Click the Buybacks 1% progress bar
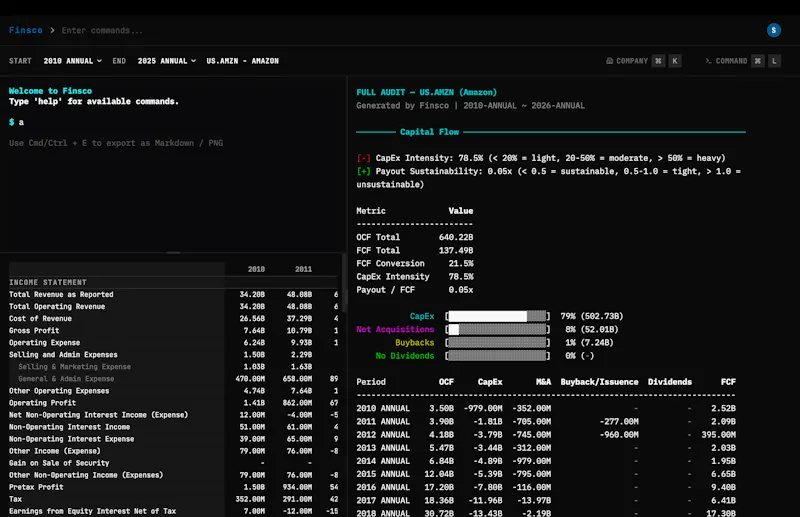Screen dimensions: 800x517 click(497, 342)
